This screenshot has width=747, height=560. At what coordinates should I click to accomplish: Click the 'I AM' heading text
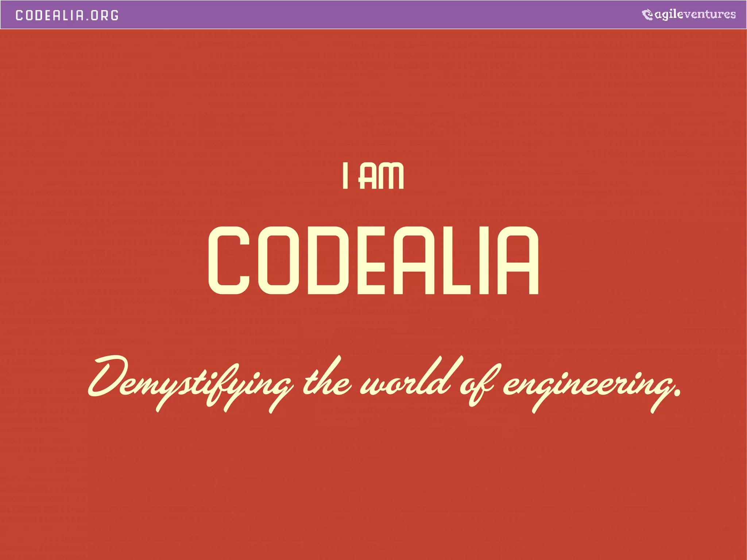373,177
